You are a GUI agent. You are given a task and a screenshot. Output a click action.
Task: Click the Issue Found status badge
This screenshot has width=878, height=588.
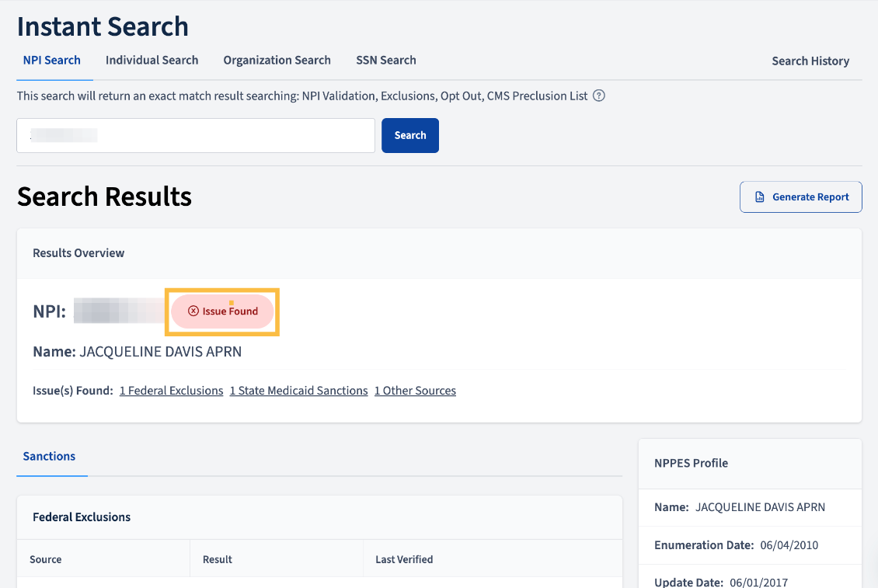(222, 311)
